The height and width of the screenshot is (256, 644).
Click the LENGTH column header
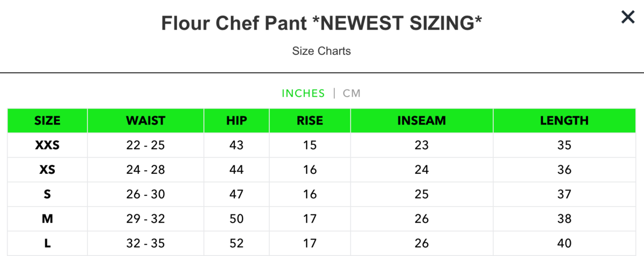pos(564,120)
